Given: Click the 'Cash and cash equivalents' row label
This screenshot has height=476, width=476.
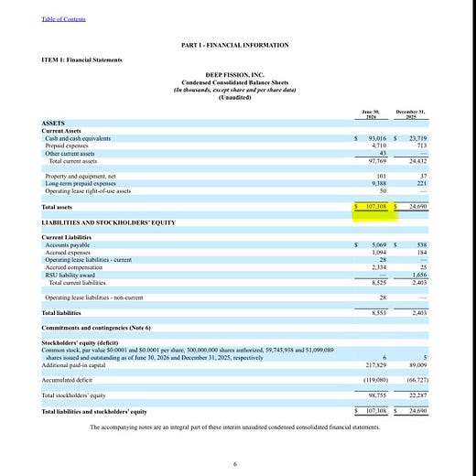Looking at the screenshot, I should (x=78, y=138).
